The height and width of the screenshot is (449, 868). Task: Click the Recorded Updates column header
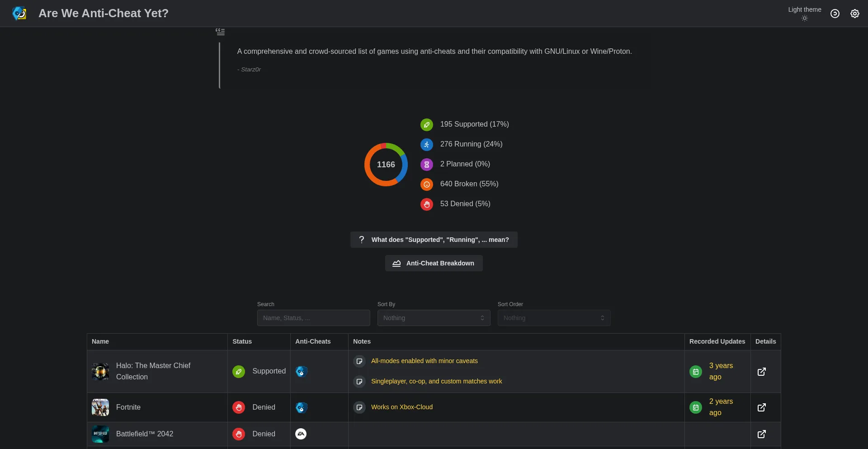pos(717,341)
